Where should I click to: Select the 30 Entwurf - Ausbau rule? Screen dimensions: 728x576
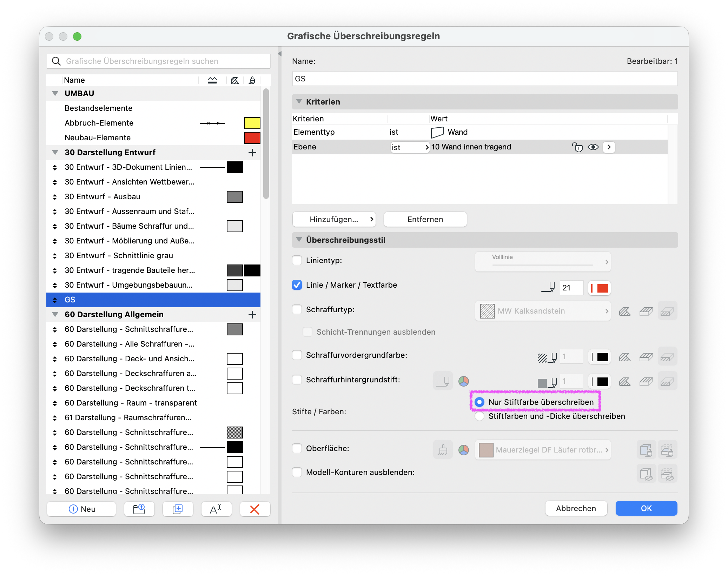153,197
